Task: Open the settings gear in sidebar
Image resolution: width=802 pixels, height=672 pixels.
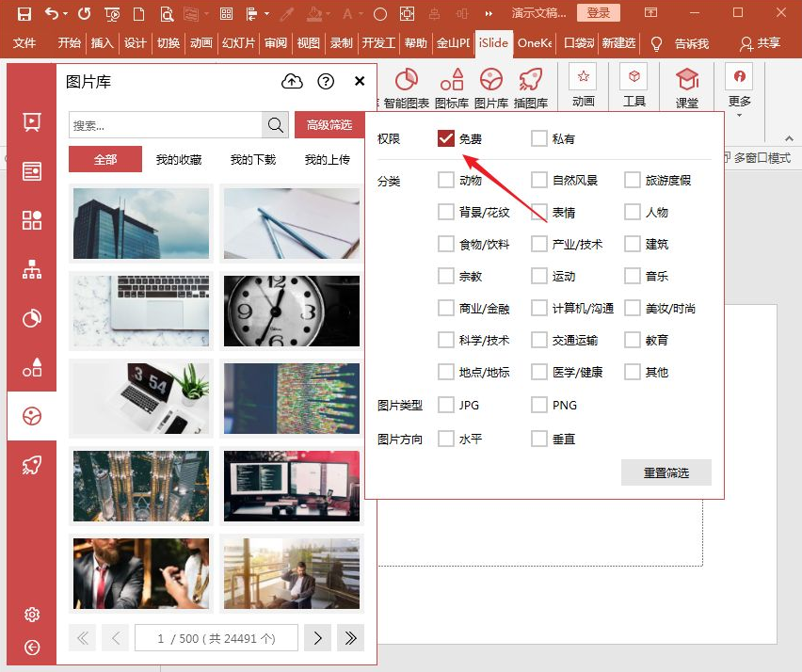Action: 32,615
